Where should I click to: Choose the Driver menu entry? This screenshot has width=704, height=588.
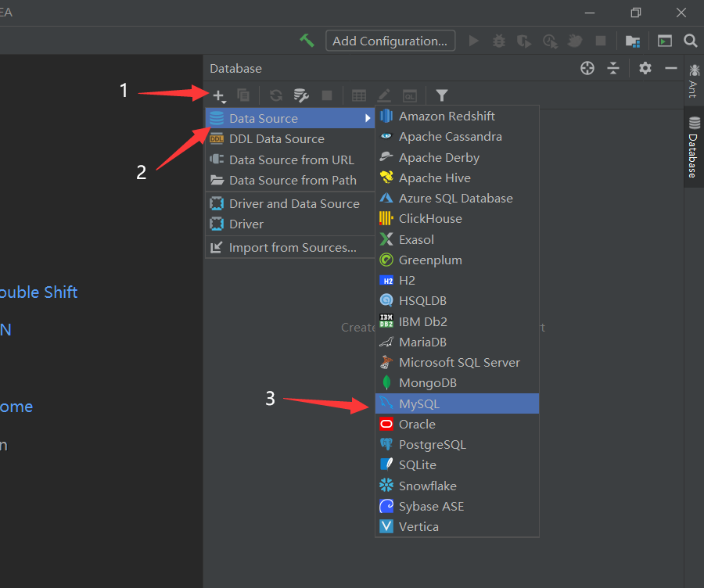click(x=290, y=224)
